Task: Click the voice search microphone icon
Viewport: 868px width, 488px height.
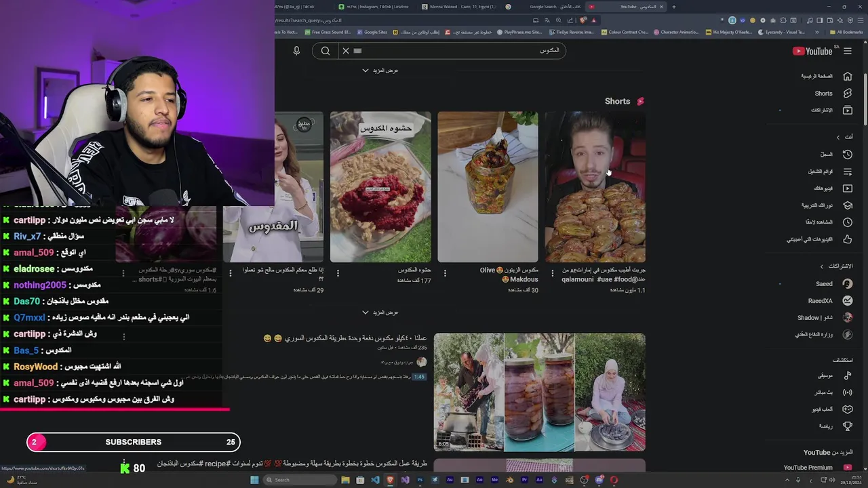Action: [x=296, y=51]
